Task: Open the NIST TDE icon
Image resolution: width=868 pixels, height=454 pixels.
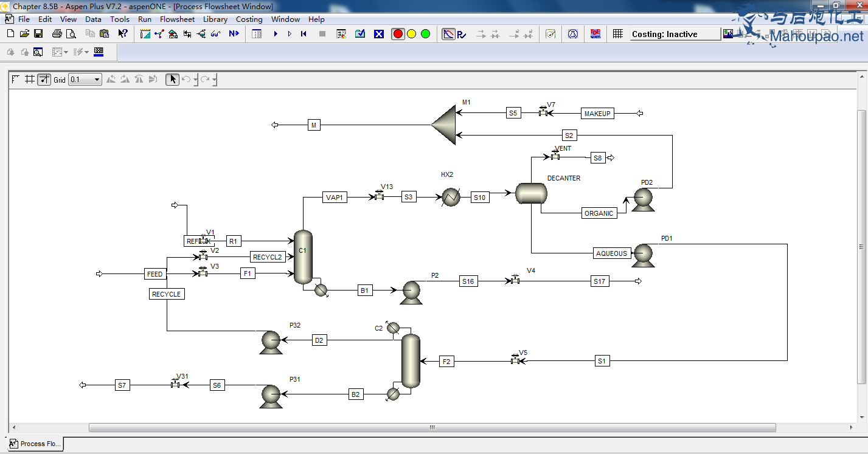Action: [595, 34]
